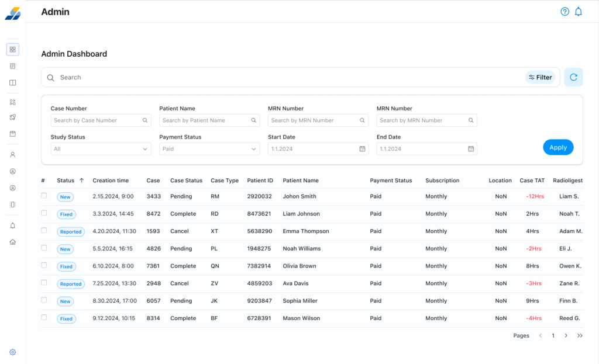Screen dimensions: 599x364
Task: Click the rocket icon in sidebar
Action: (13, 117)
